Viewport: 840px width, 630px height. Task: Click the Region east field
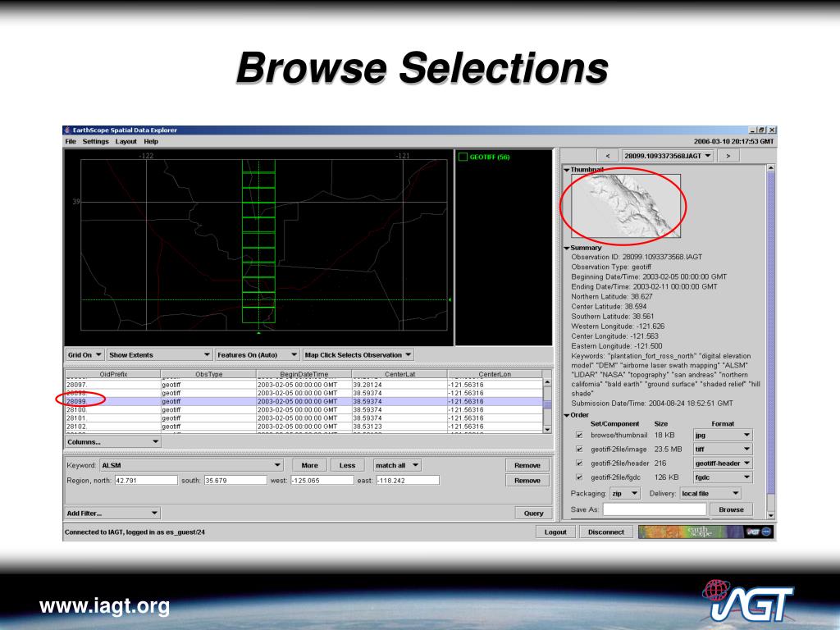[x=408, y=481]
